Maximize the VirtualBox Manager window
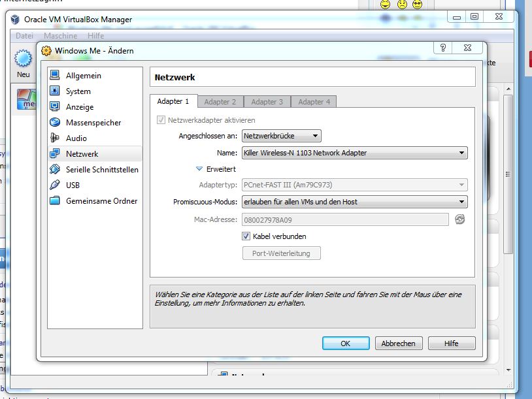 pos(474,16)
